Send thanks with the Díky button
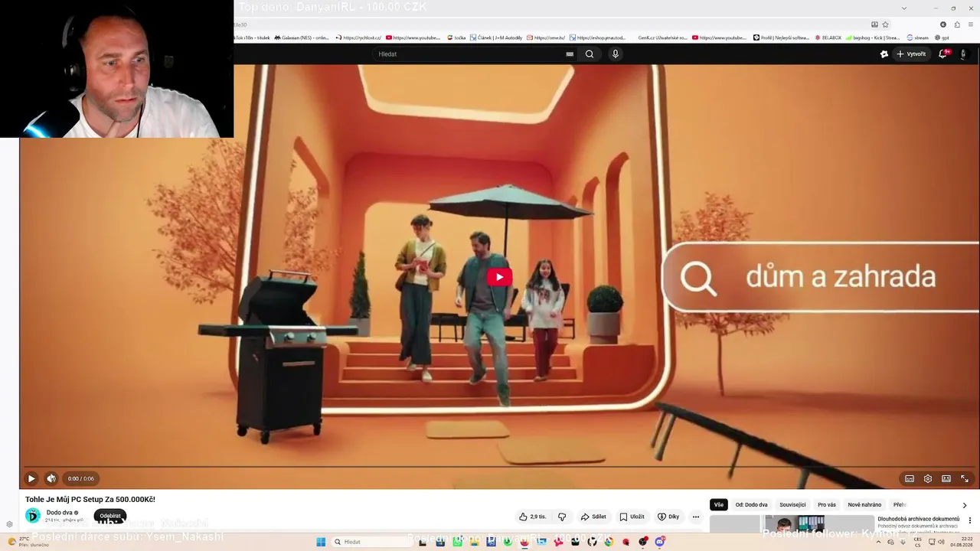Viewport: 980px width, 551px height. pos(668,517)
